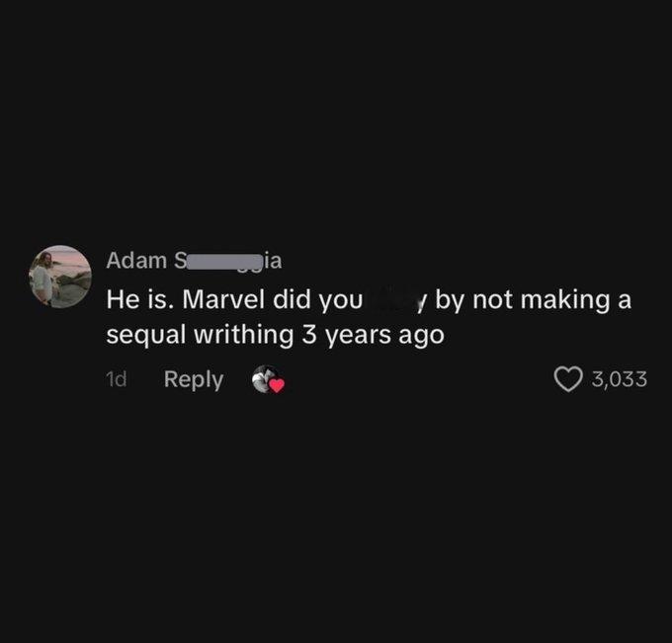
Task: Tap the red heart badge beside Reply
Action: click(277, 385)
